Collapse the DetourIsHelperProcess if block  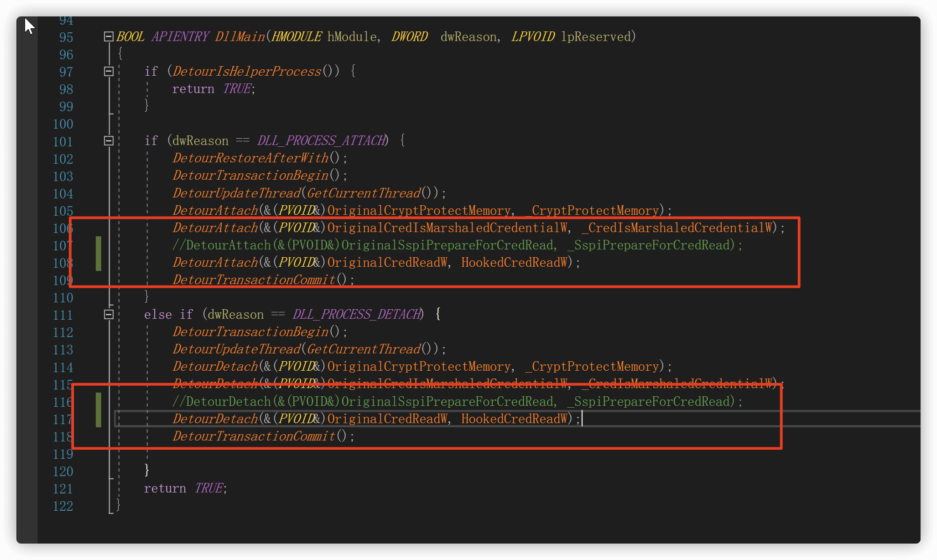(x=109, y=71)
